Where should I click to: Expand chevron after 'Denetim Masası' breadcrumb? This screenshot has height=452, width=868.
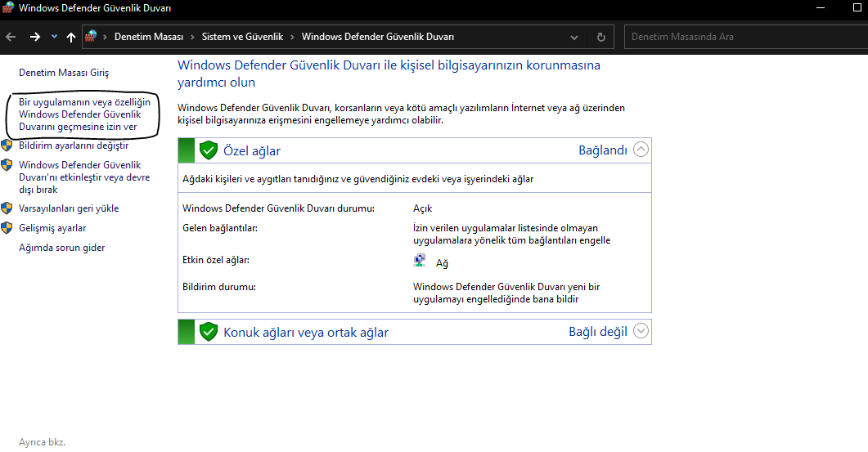(192, 37)
